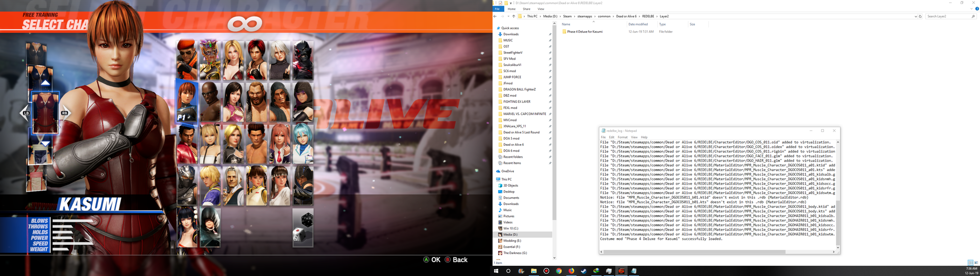This screenshot has width=980, height=276.
Task: Expand breadcrumb chevron after Steam
Action: 575,16
